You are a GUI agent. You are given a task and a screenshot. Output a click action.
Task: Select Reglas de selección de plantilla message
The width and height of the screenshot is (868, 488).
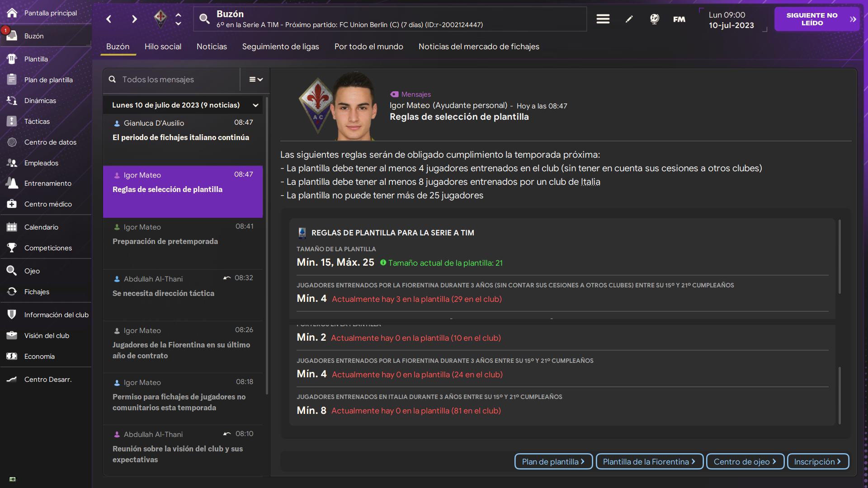[x=183, y=192]
